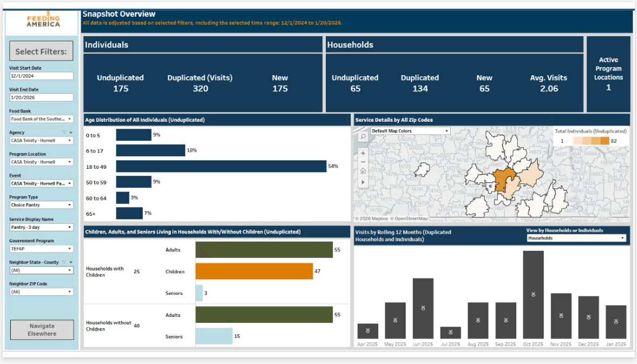Zoom in on the map with plus

[363, 153]
